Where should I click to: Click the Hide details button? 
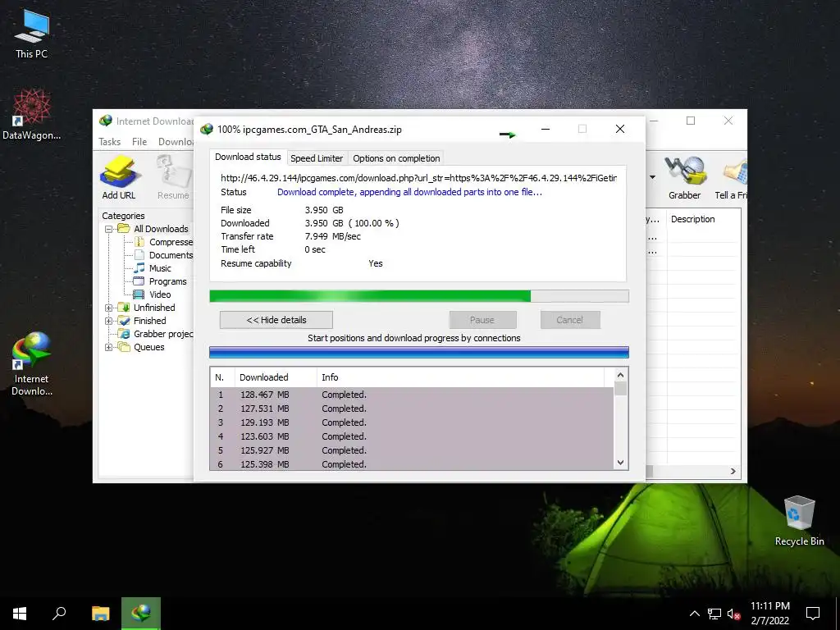[276, 320]
